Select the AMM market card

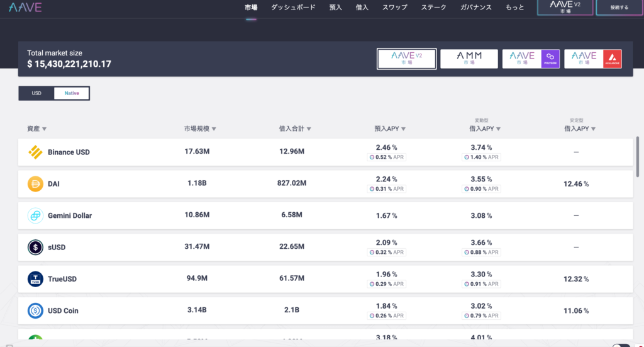[469, 59]
